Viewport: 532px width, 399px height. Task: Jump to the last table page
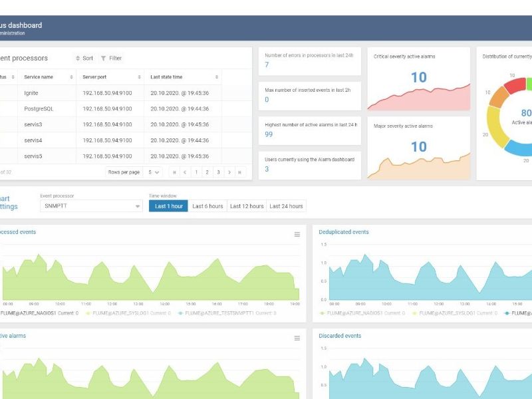(239, 172)
